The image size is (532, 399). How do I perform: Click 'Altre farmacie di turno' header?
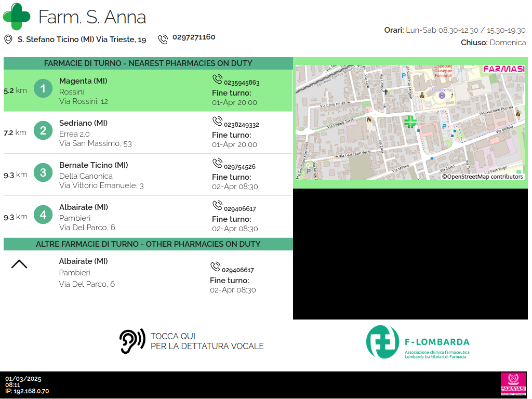(148, 244)
